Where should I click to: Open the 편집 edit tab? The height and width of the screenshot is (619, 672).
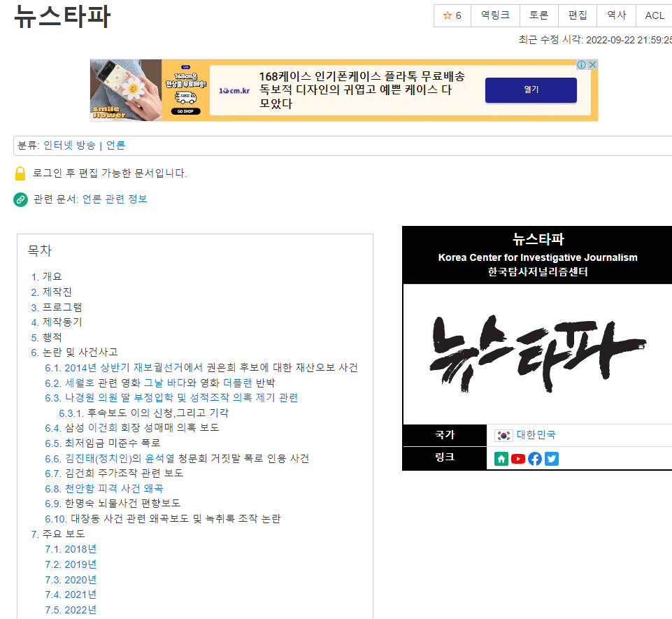(578, 16)
